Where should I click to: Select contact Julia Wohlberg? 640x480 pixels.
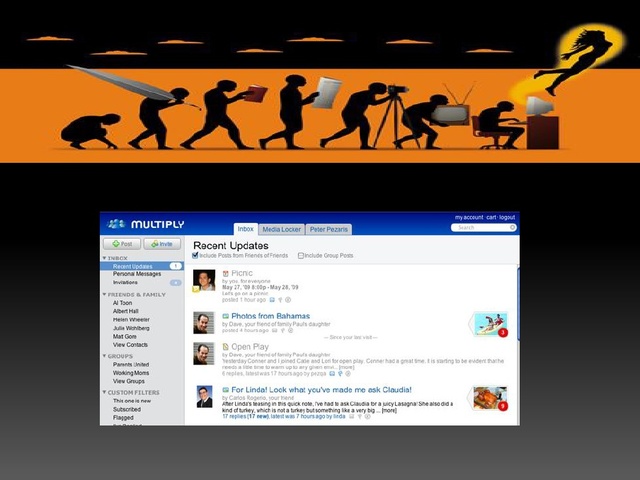(131, 328)
